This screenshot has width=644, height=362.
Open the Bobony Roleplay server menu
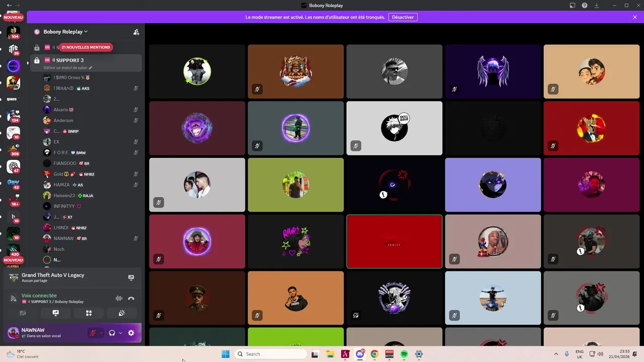pos(65,32)
